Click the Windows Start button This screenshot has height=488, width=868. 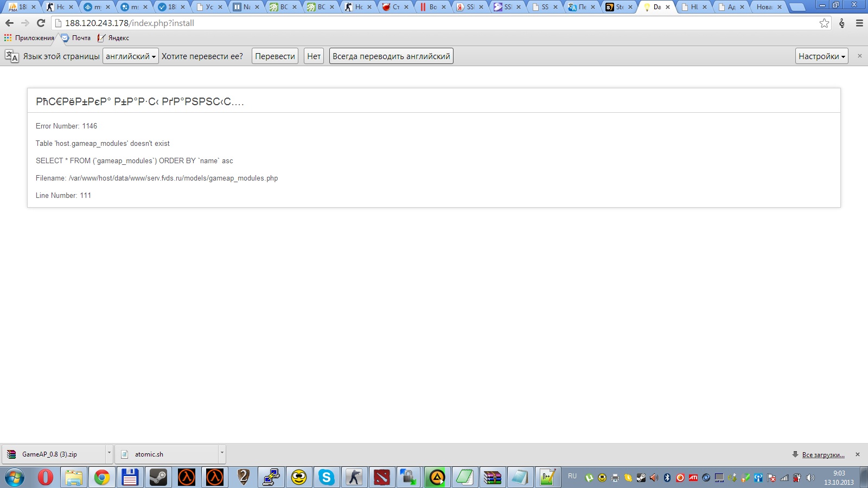(x=15, y=477)
